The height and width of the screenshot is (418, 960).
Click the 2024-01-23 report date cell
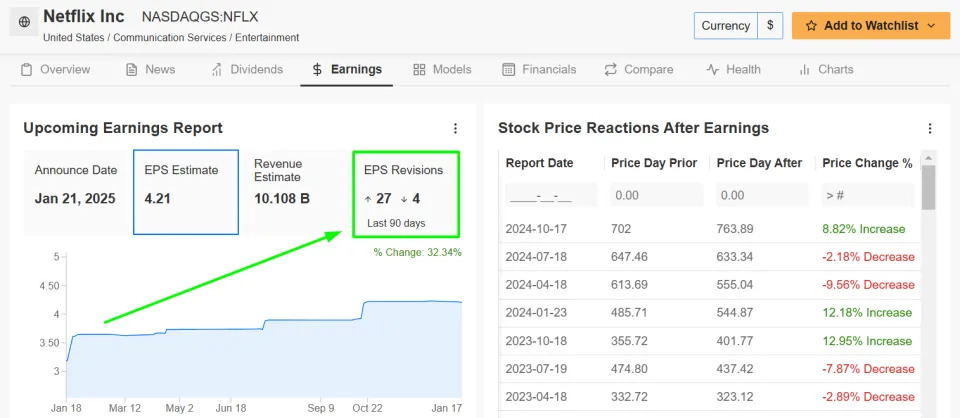point(536,313)
